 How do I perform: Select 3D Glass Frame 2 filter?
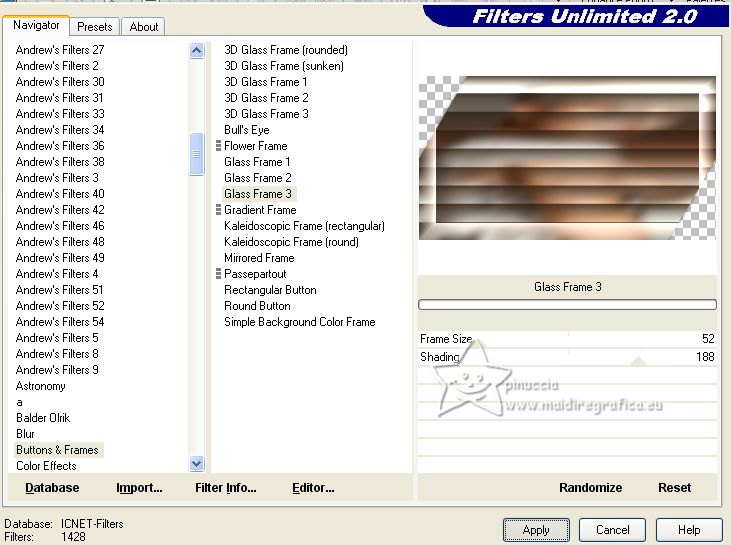click(x=266, y=98)
